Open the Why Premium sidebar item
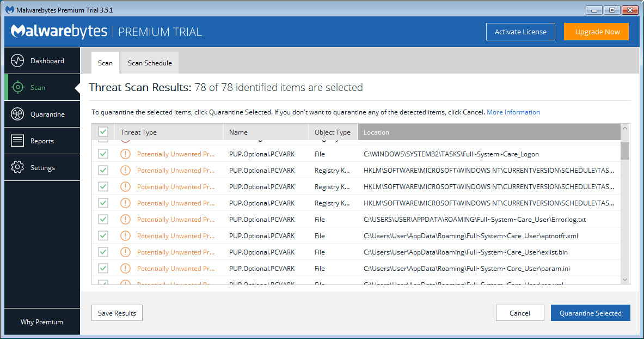This screenshot has height=339, width=644. pyautogui.click(x=42, y=322)
